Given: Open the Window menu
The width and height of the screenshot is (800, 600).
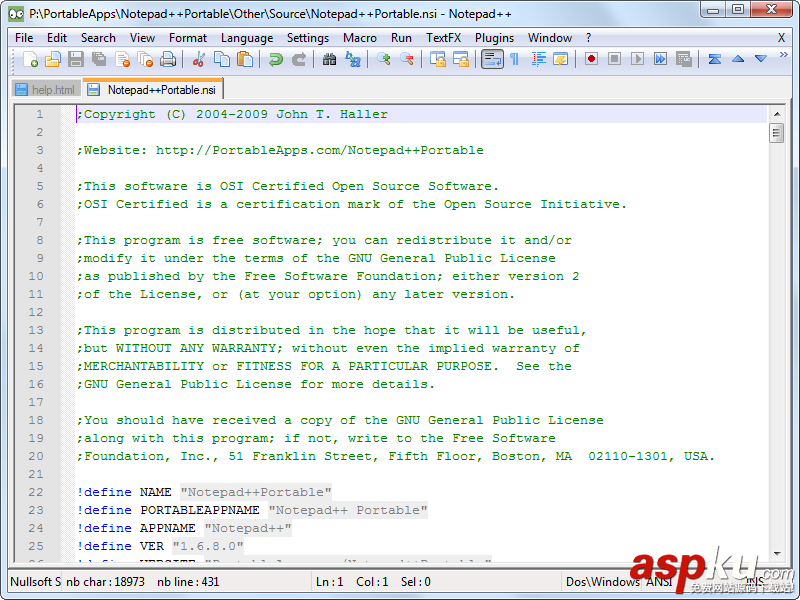Looking at the screenshot, I should (x=549, y=38).
